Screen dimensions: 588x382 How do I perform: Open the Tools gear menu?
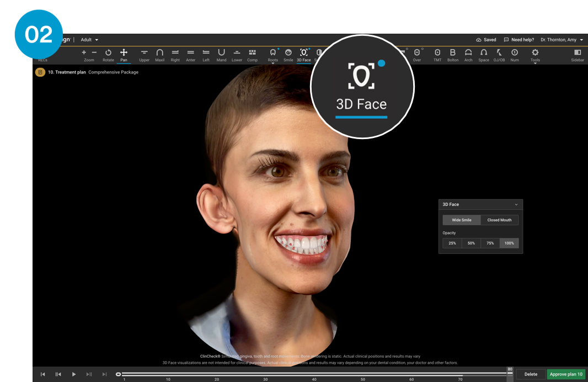click(x=535, y=55)
